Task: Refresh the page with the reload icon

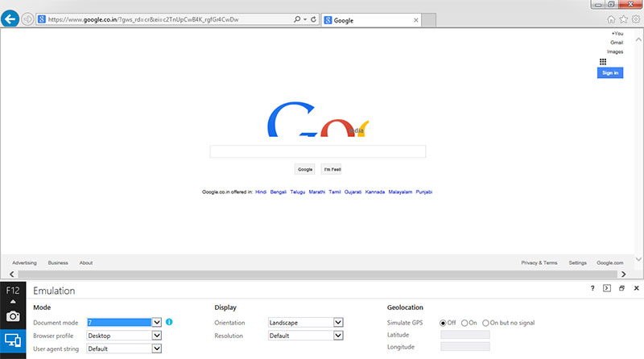Action: pyautogui.click(x=313, y=19)
